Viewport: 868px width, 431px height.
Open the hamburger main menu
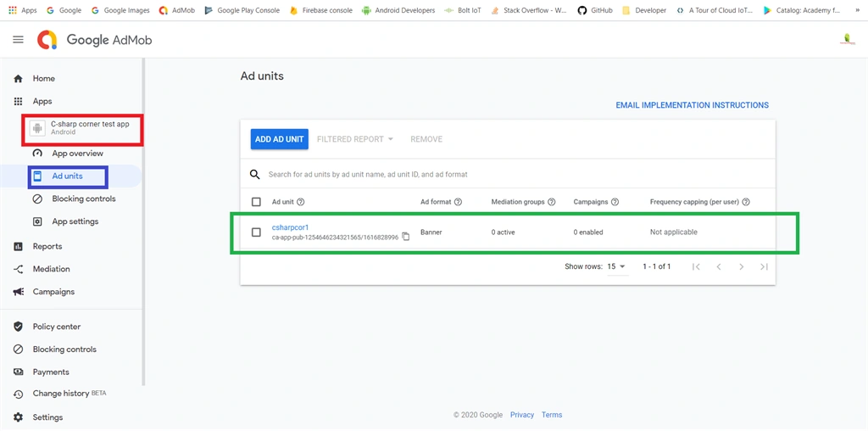19,39
